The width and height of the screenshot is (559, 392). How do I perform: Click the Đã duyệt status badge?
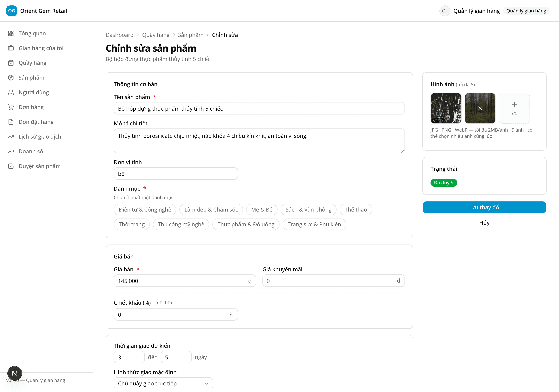click(444, 183)
